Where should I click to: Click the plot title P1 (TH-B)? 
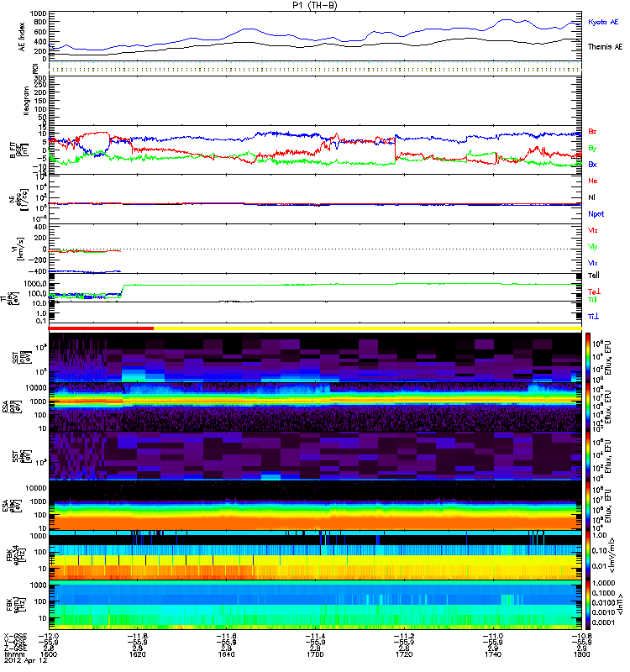click(315, 5)
